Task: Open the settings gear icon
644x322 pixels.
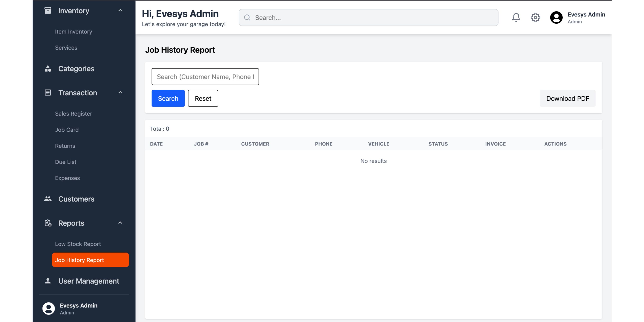Action: coord(535,18)
